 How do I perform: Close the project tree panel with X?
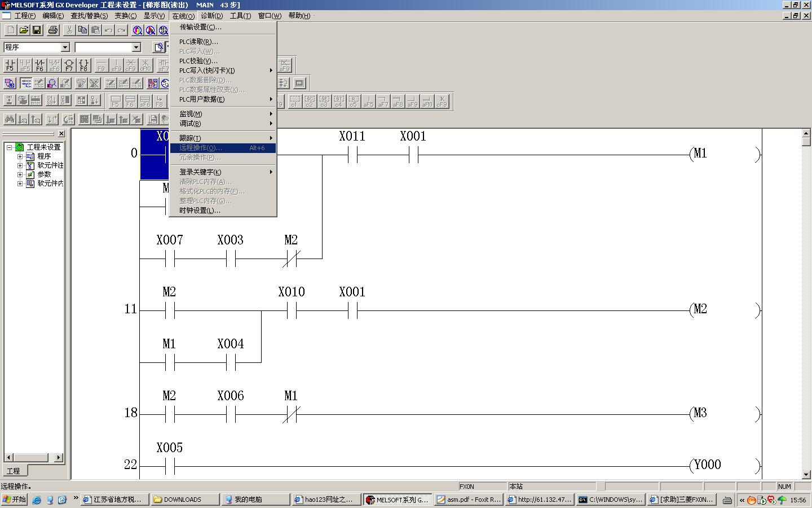(61, 134)
